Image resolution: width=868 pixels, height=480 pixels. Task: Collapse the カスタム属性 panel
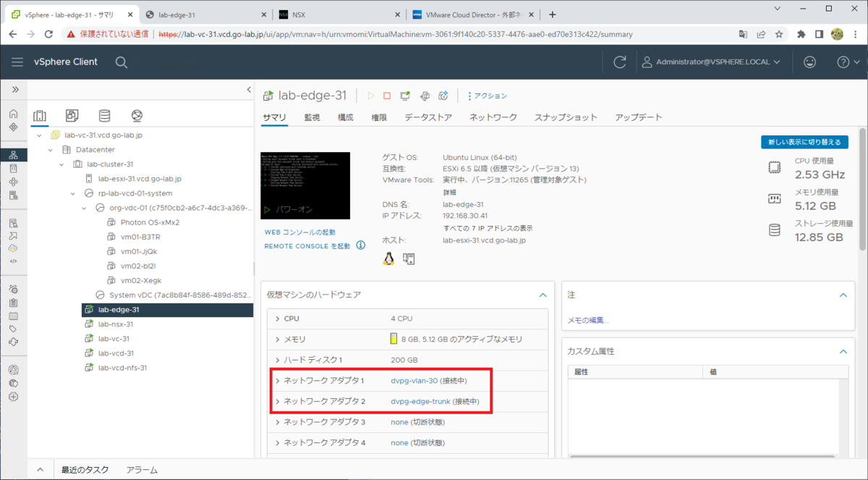click(842, 351)
